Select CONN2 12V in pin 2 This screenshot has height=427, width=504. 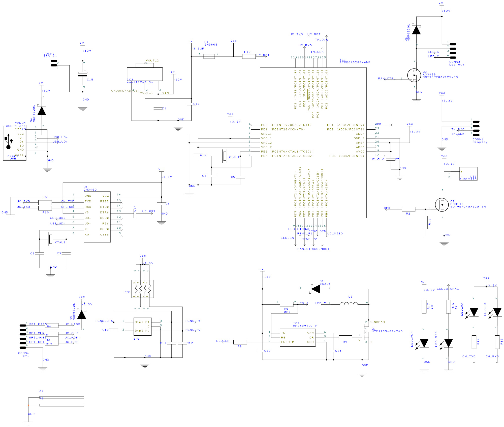pos(54,61)
